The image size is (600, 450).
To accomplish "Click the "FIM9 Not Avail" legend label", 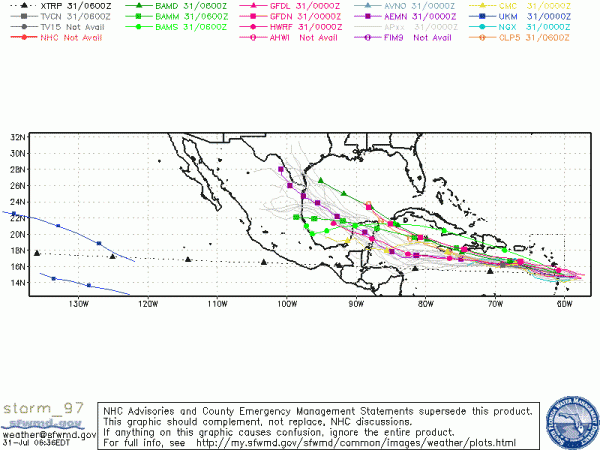I will pyautogui.click(x=418, y=38).
